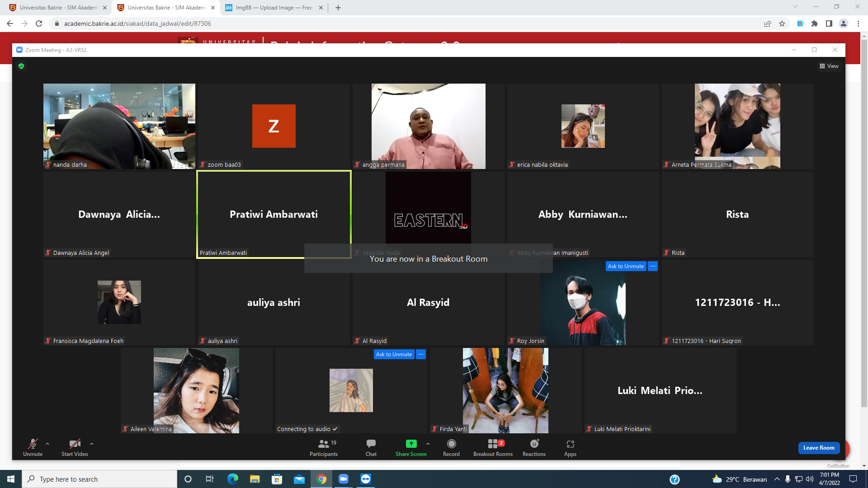Share this page from Chrome toolbar
The image size is (868, 488).
[x=768, y=23]
